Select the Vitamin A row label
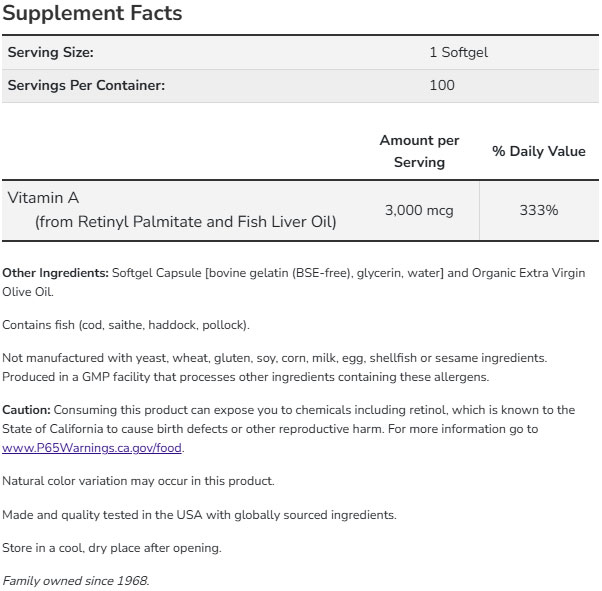 pyautogui.click(x=42, y=198)
